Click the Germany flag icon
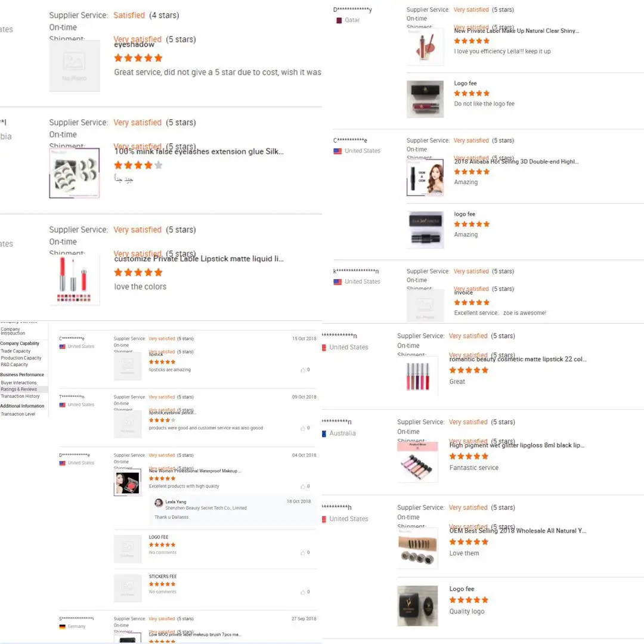 point(63,627)
